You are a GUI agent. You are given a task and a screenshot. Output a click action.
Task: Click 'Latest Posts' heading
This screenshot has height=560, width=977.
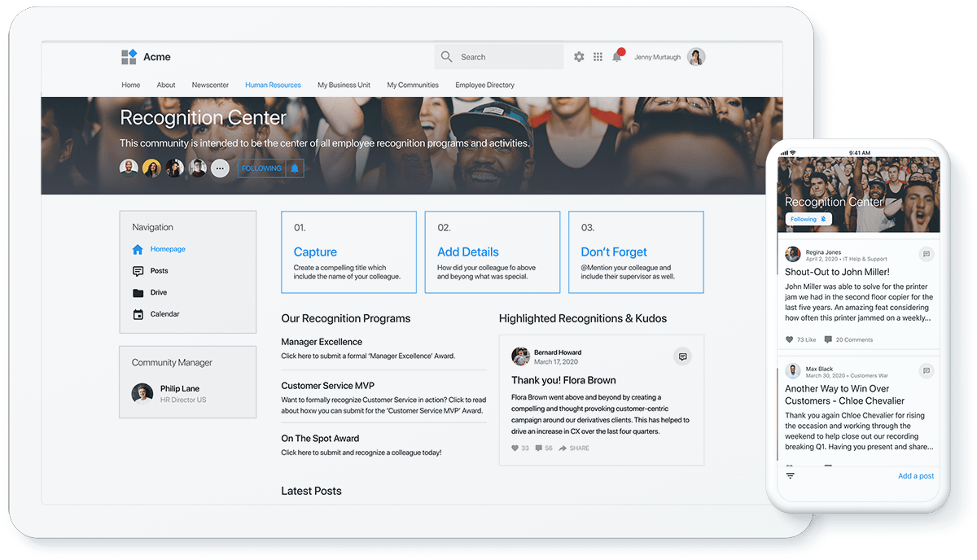[x=311, y=491]
